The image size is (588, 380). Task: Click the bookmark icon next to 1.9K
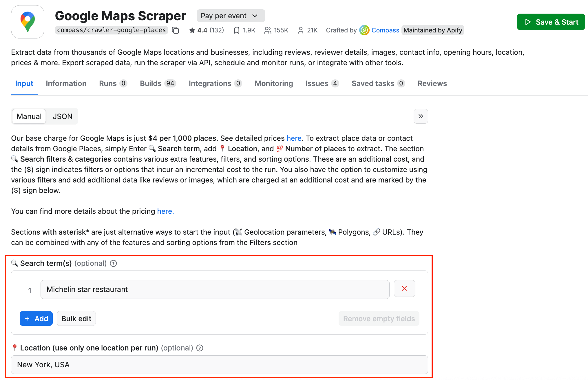[237, 30]
